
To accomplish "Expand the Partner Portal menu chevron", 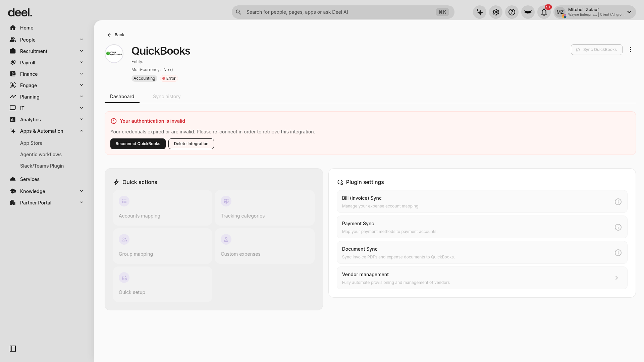I will click(x=82, y=202).
